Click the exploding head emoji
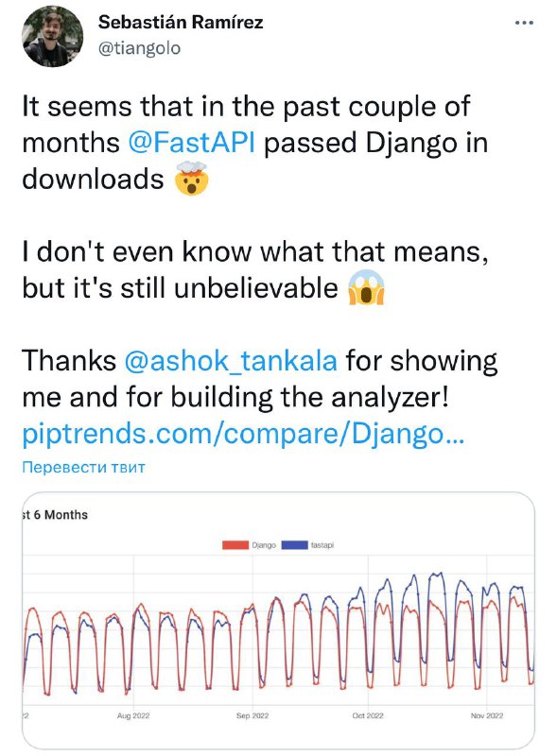This screenshot has width=557, height=756. pyautogui.click(x=192, y=179)
